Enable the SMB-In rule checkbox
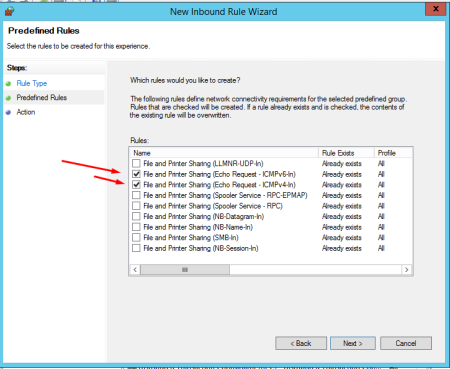 [136, 238]
